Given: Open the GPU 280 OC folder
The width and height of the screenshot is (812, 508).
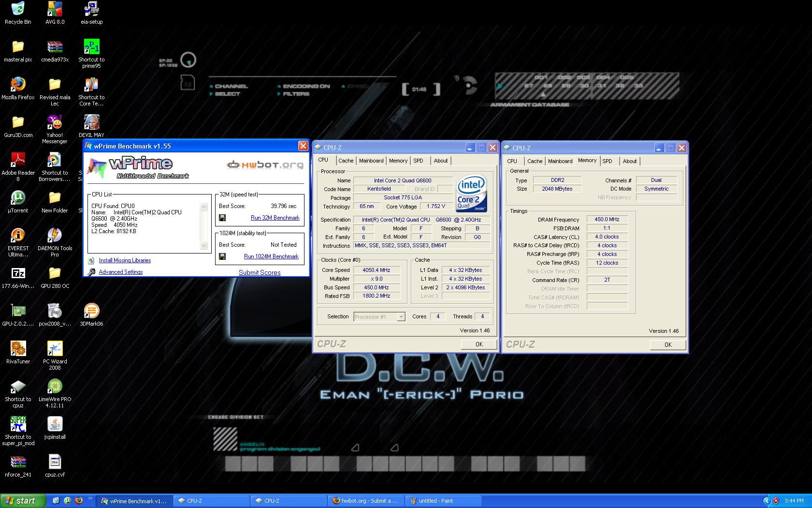Looking at the screenshot, I should [x=55, y=273].
